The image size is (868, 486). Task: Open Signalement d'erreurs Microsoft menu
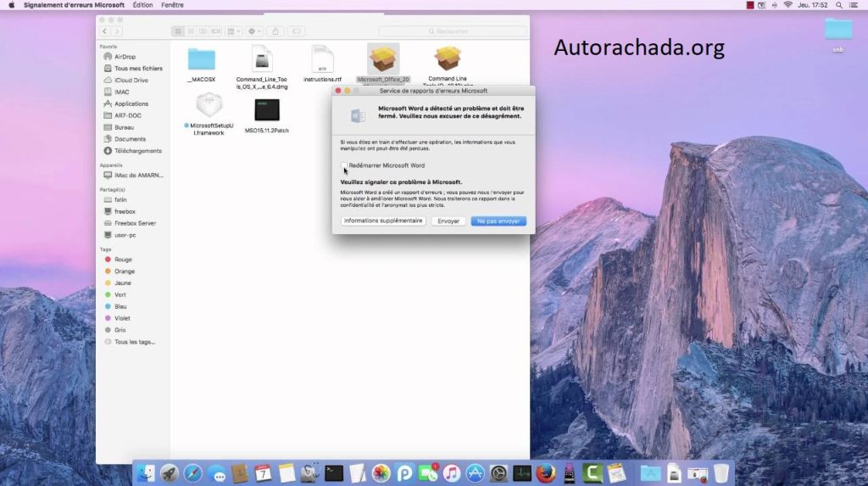(74, 5)
